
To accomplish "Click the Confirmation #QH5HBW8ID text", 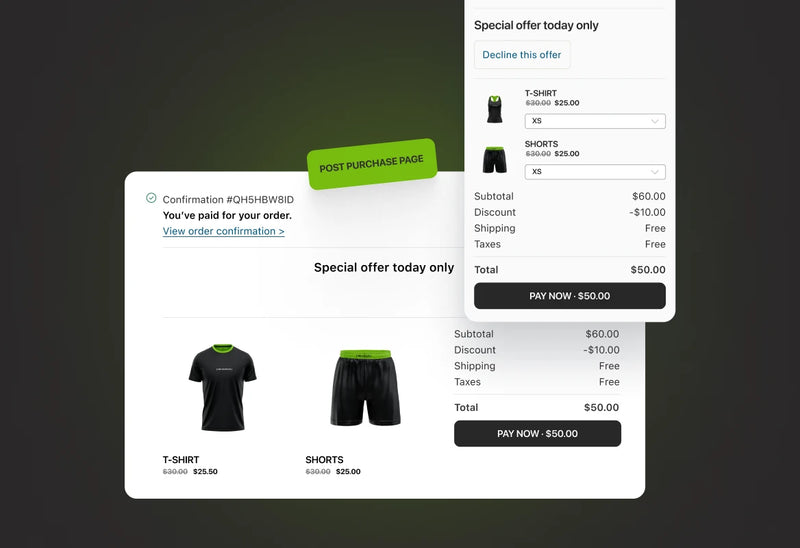I will 228,200.
